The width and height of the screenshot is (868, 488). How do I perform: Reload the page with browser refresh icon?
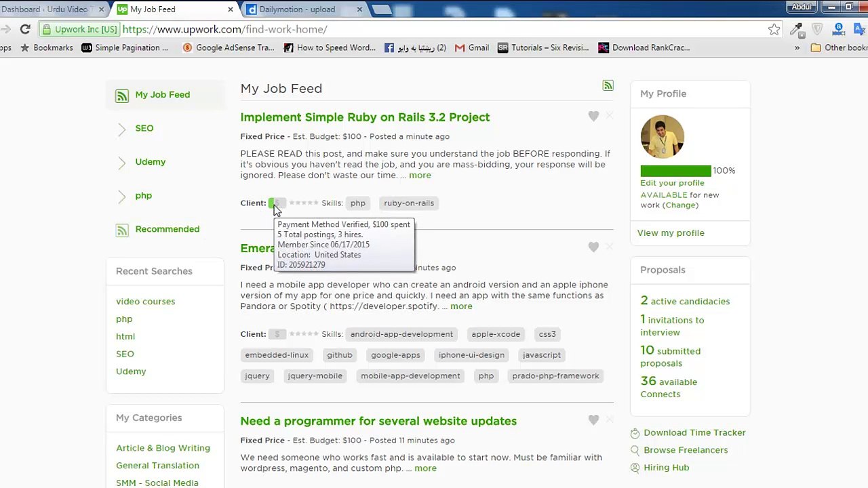[25, 29]
